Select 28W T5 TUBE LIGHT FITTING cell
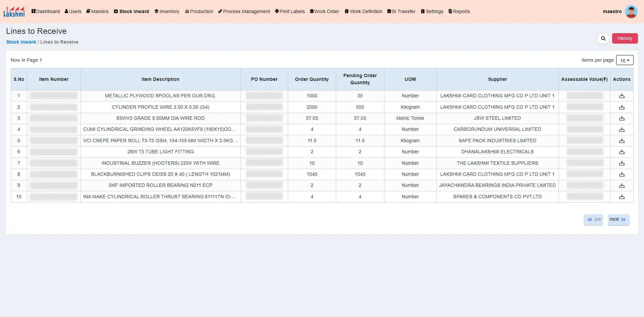The width and height of the screenshot is (644, 317). pos(160,152)
